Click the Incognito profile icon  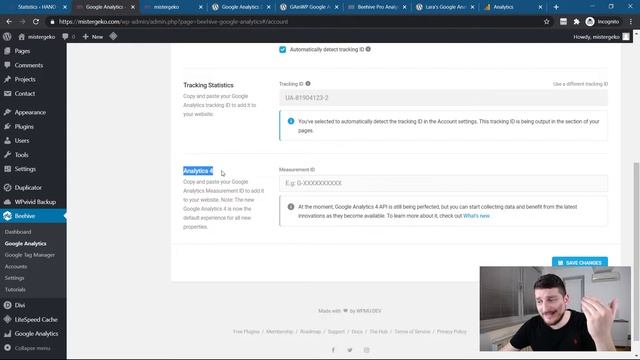[590, 22]
